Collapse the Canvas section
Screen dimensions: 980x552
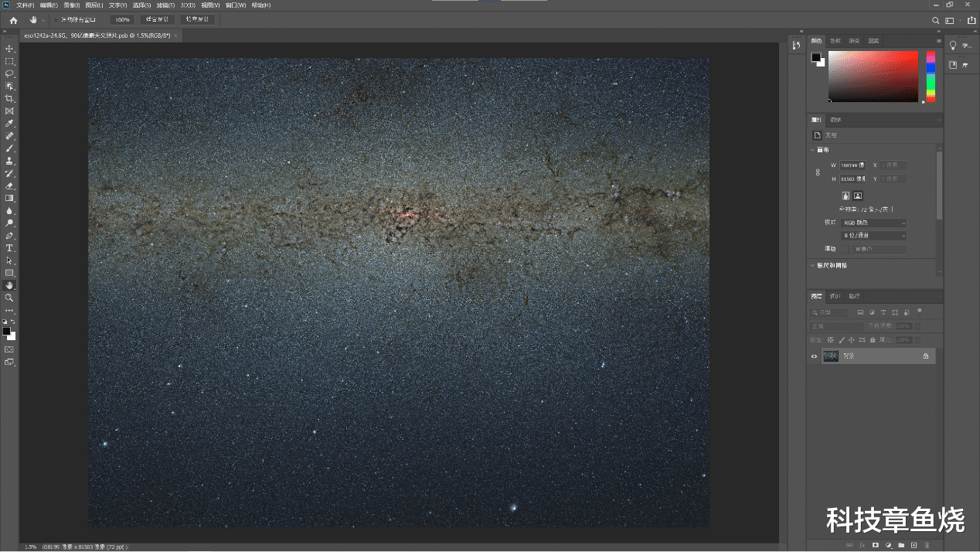[812, 150]
